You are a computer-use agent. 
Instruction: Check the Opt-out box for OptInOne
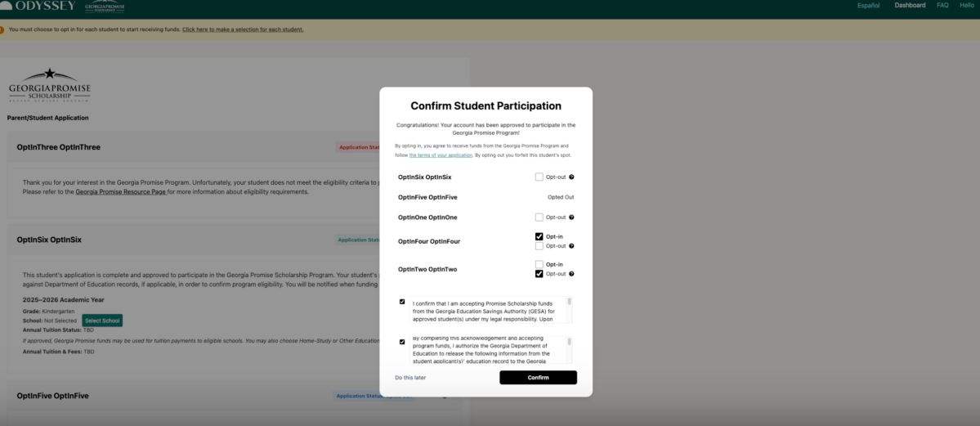(x=539, y=217)
